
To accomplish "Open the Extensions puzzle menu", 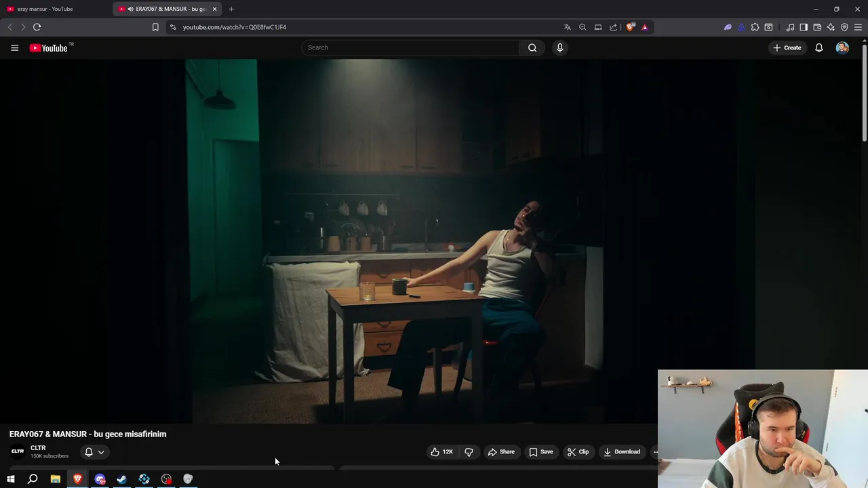I will 755,27.
